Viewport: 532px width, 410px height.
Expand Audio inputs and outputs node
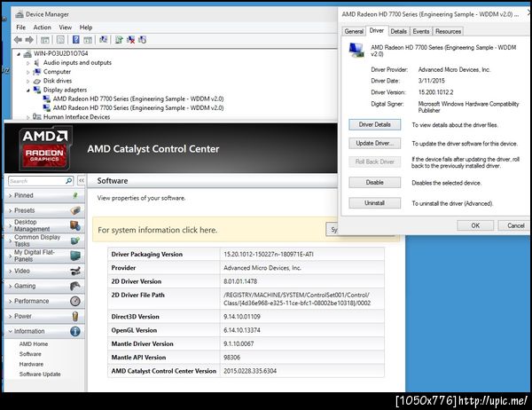[28, 63]
